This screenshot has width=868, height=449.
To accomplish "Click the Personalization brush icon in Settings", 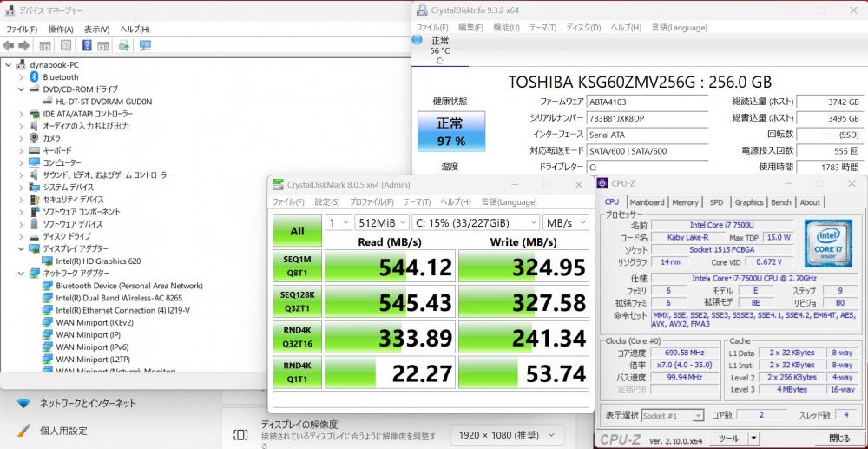I will (23, 430).
